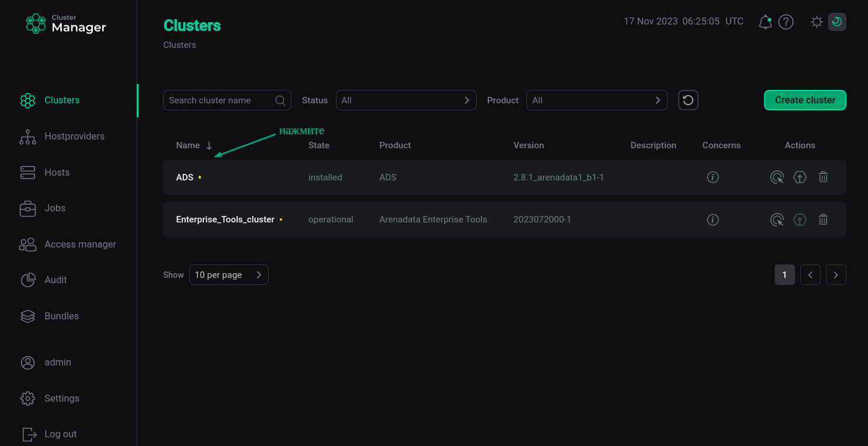Go to previous page arrow
868x446 pixels.
810,275
